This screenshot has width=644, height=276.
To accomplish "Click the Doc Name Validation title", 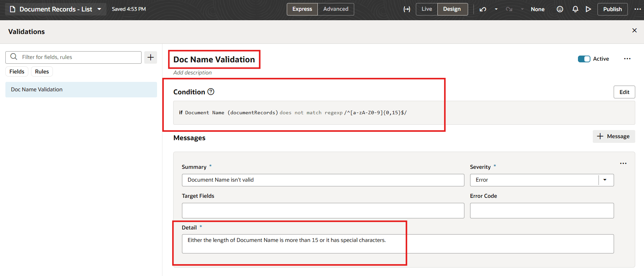I will (214, 60).
